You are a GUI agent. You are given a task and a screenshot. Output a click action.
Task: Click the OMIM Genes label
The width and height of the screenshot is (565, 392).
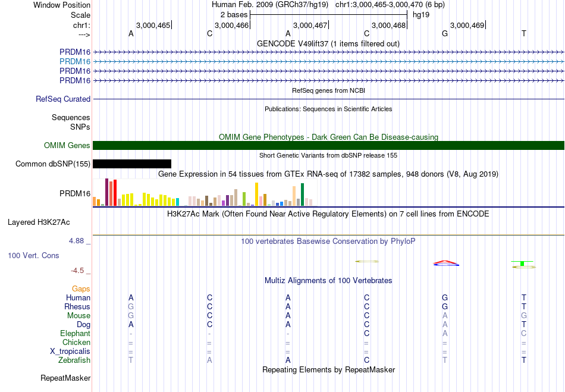pyautogui.click(x=67, y=145)
